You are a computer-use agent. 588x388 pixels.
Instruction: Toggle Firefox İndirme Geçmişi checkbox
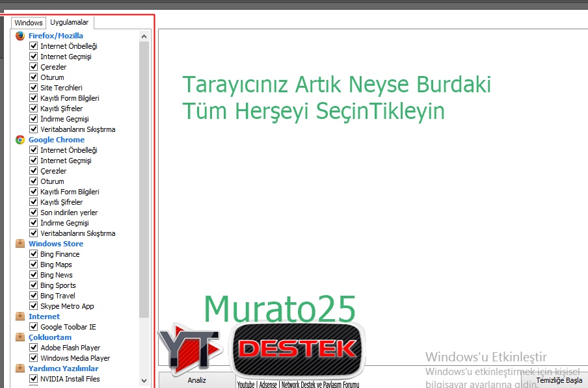point(33,119)
